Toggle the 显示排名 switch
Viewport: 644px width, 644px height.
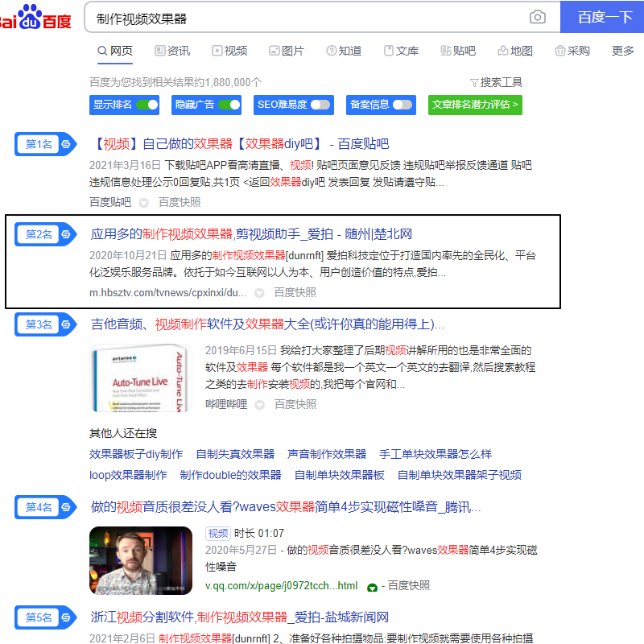[147, 105]
